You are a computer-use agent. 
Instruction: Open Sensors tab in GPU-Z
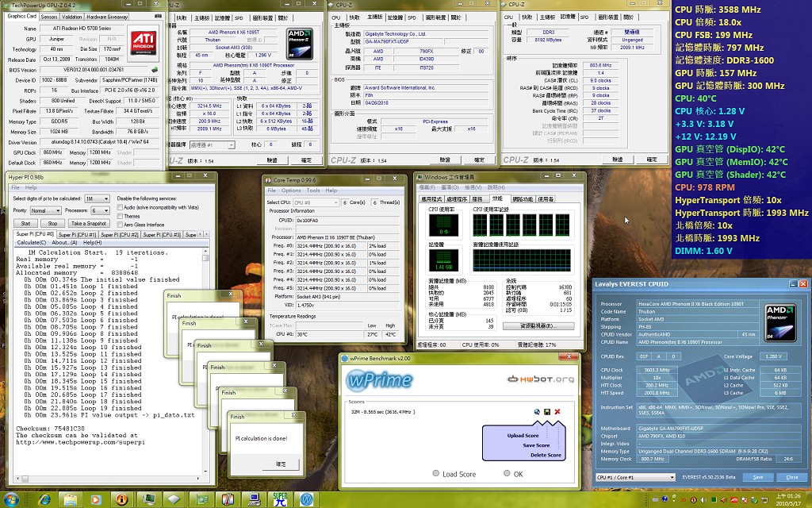tap(49, 17)
